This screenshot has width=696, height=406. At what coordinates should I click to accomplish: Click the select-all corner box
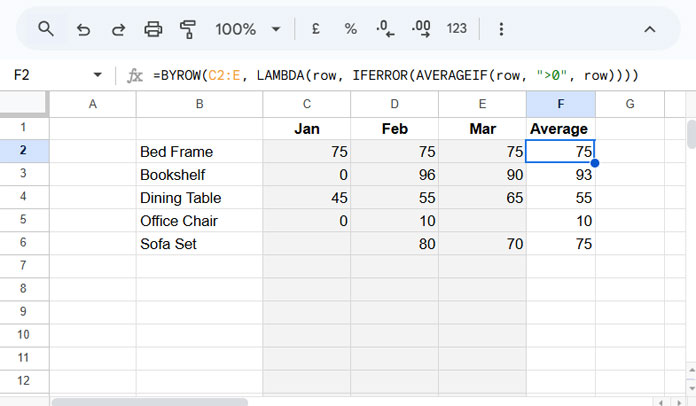(x=24, y=103)
